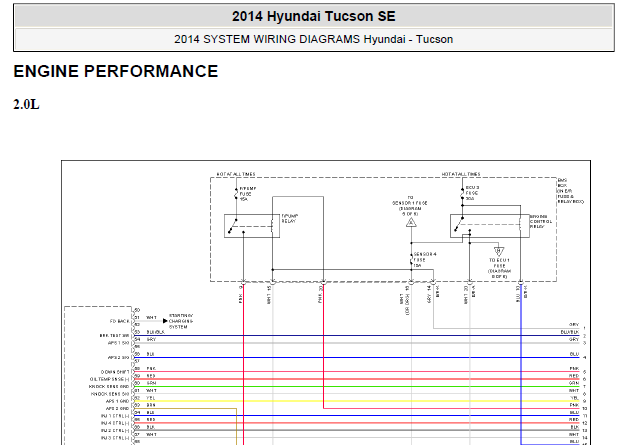The image size is (630, 445).
Task: Click pin 60 "GRN" wire color label
Action: point(151,383)
